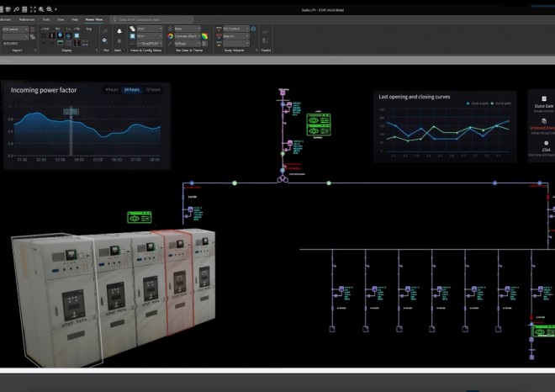Click the green relay device above the switchgear

(139, 217)
